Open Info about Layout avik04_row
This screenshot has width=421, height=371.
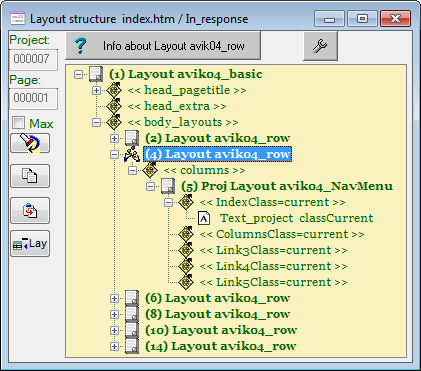(x=163, y=46)
